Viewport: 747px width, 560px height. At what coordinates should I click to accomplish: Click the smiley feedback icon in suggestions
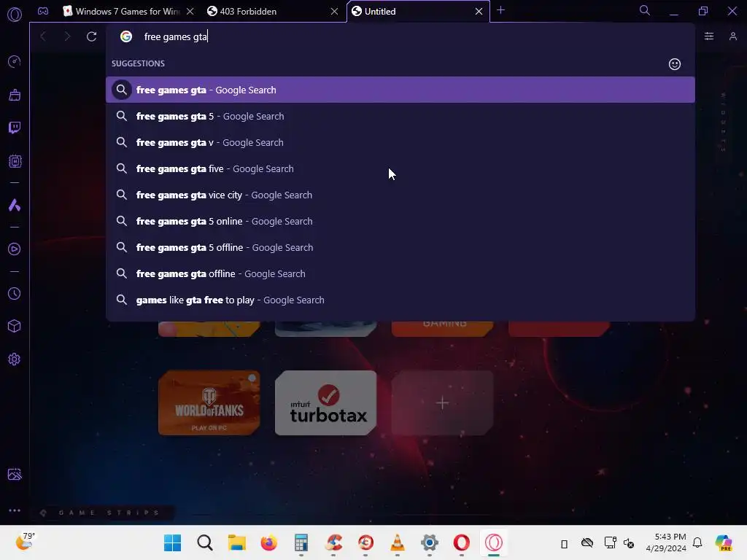pyautogui.click(x=675, y=64)
